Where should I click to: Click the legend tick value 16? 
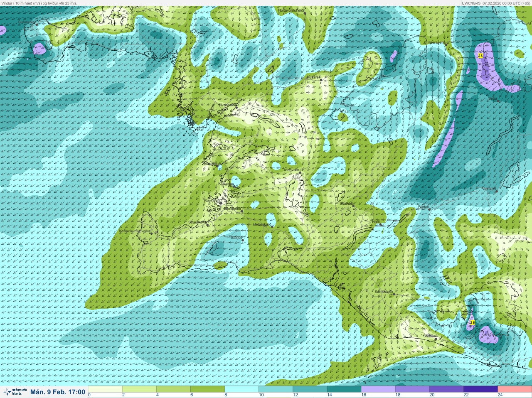[363, 395]
